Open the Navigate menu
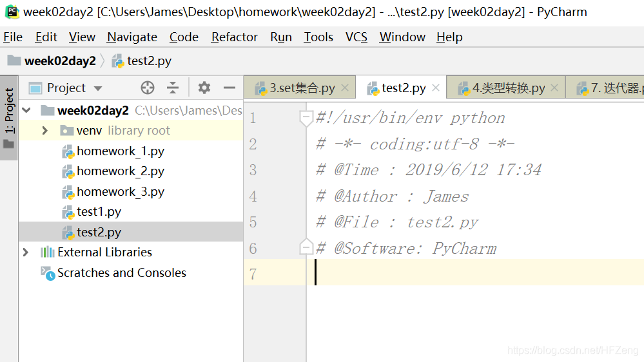The width and height of the screenshot is (644, 362). tap(132, 37)
